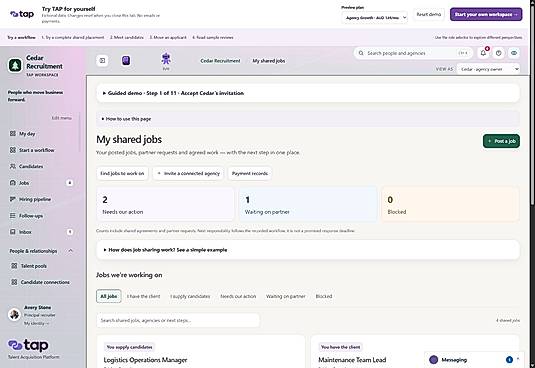This screenshot has width=535, height=368.
Task: Expand the My identity menu
Action: (36, 323)
